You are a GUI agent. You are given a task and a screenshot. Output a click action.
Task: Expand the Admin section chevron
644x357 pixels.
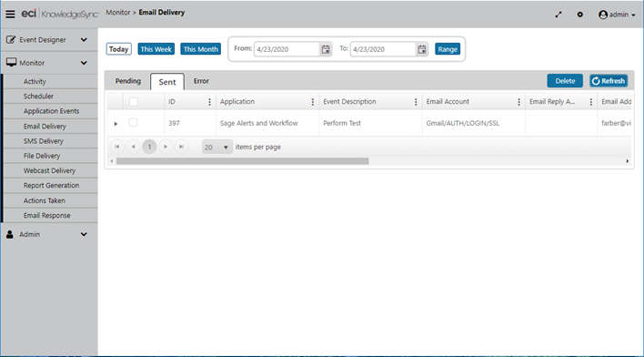point(84,234)
